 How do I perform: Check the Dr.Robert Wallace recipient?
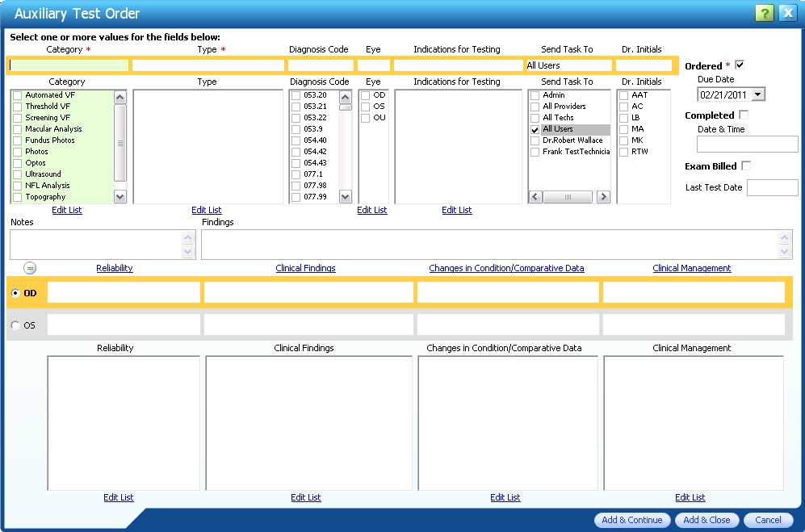535,140
